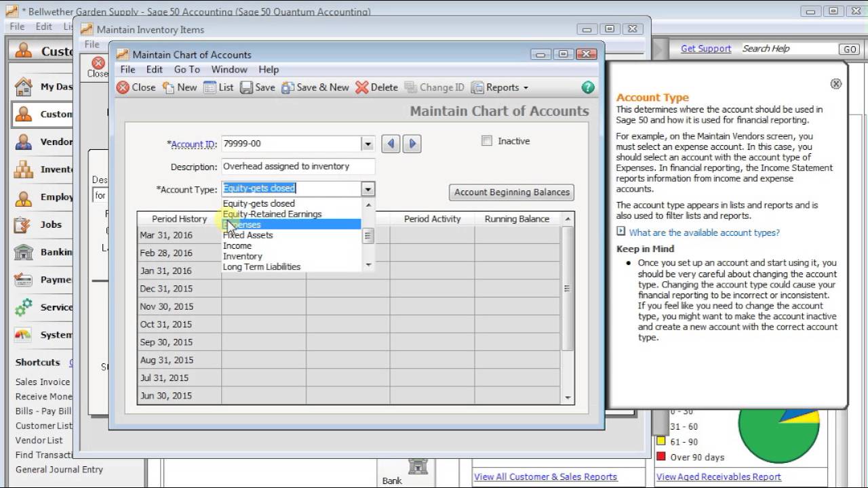Image resolution: width=868 pixels, height=488 pixels.
Task: Click Get Support link
Action: [x=706, y=49]
